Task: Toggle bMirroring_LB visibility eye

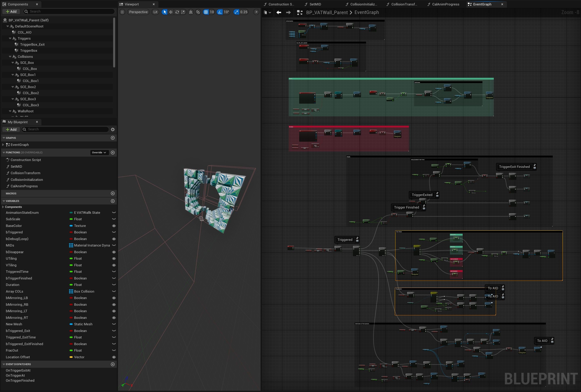Action: pyautogui.click(x=114, y=298)
